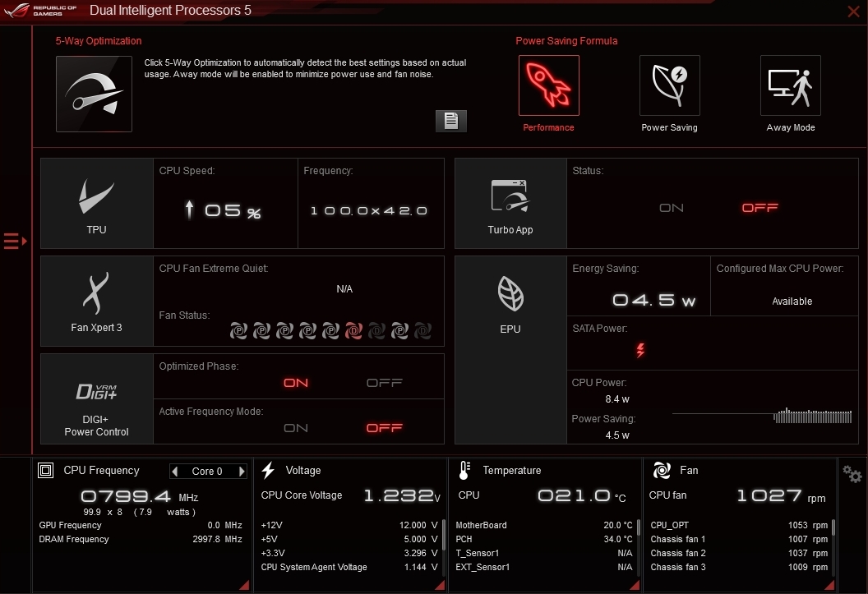Close the Dual Intelligent Processors window
868x594 pixels.
[853, 11]
